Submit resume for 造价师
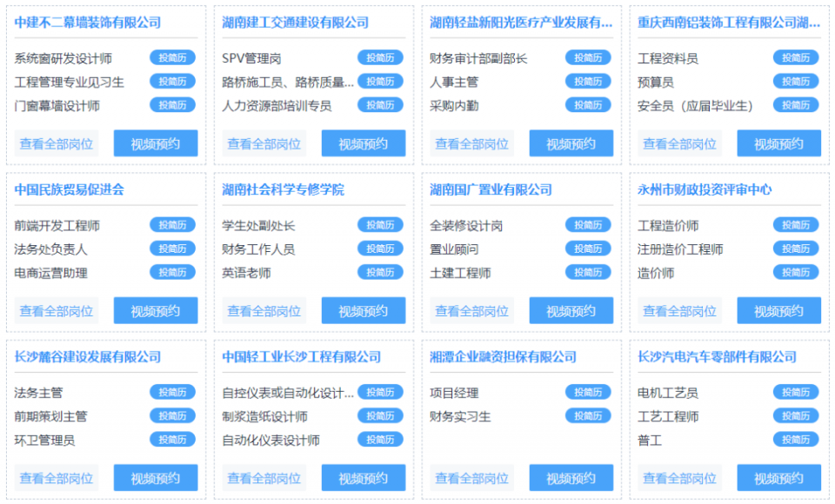The height and width of the screenshot is (504, 835). coord(796,272)
